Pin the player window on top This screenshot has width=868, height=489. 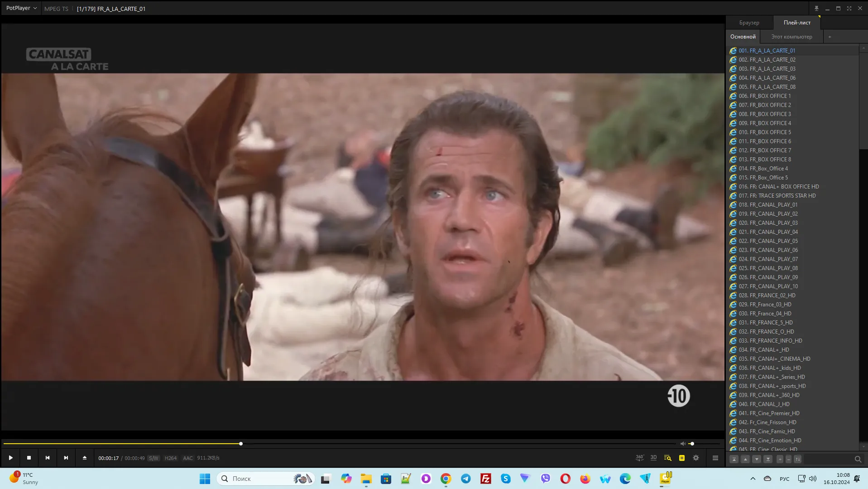816,8
